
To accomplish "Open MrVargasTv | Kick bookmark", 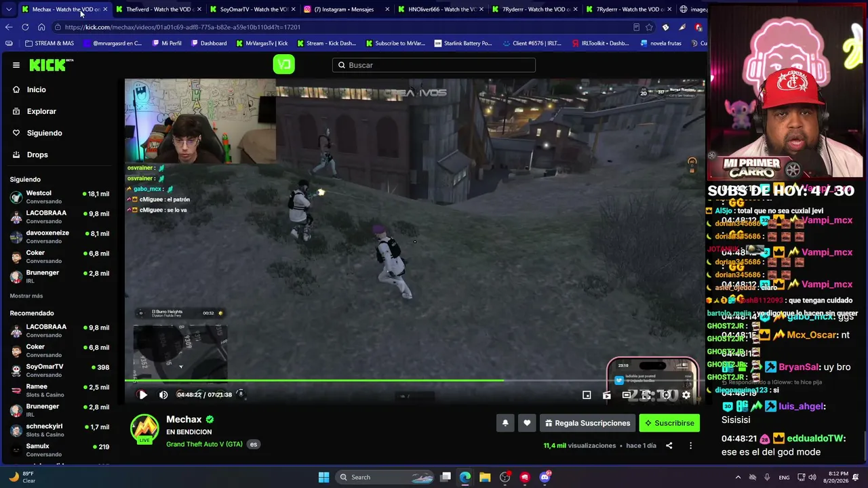I will click(x=262, y=43).
